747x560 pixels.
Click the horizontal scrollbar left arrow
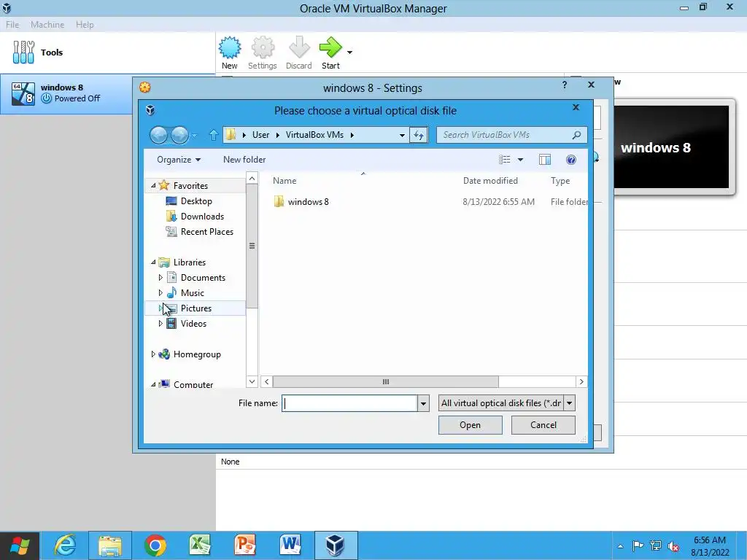click(x=267, y=381)
